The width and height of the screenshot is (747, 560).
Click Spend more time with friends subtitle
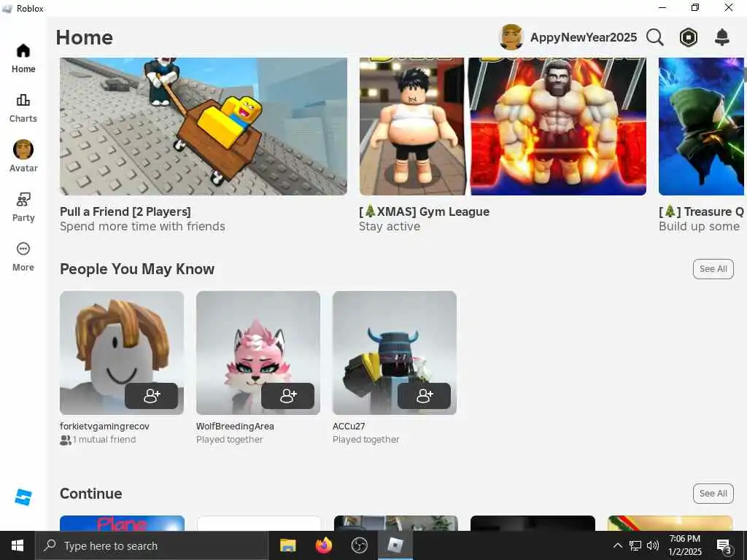point(142,226)
